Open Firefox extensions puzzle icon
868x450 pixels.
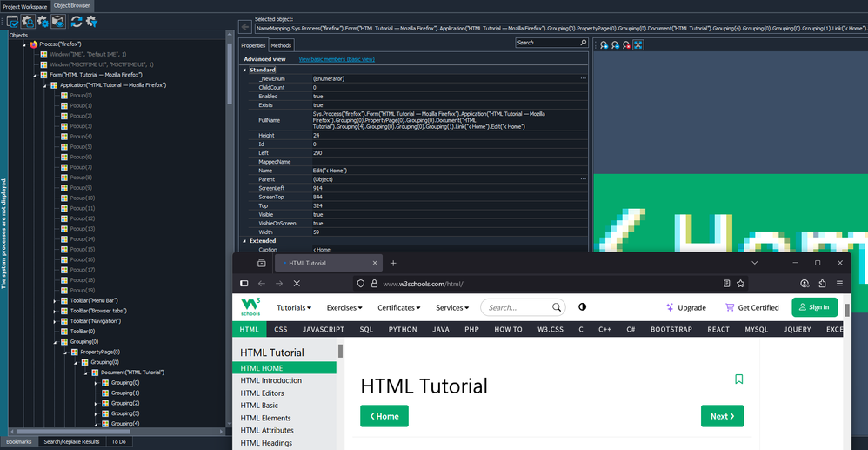822,283
